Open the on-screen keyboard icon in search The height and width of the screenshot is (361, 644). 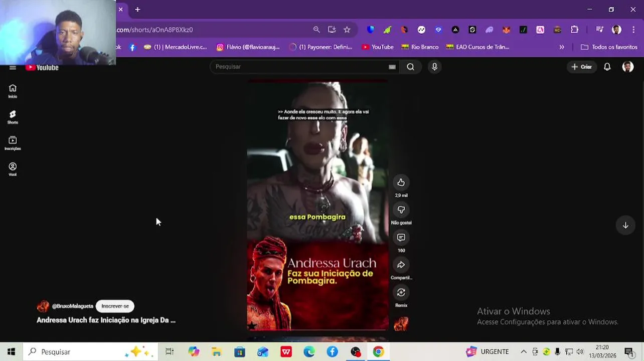click(x=392, y=67)
